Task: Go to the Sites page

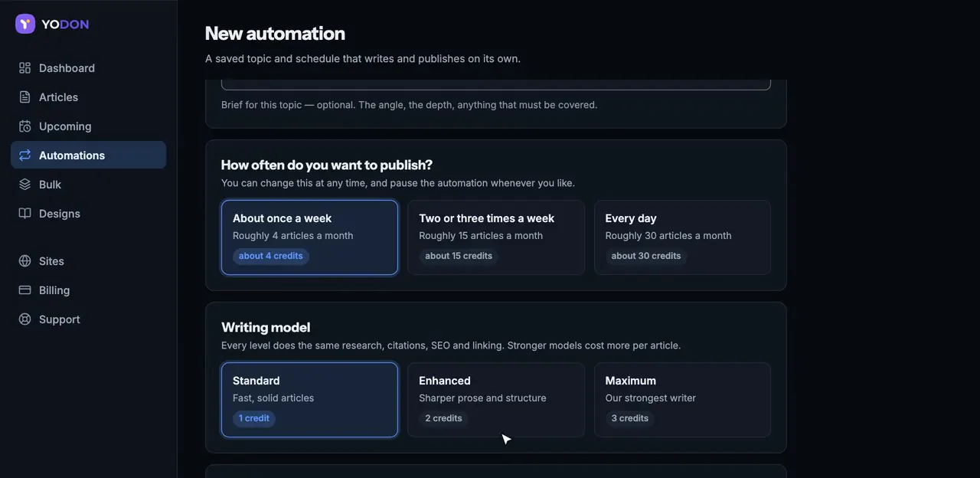Action: (x=88, y=261)
